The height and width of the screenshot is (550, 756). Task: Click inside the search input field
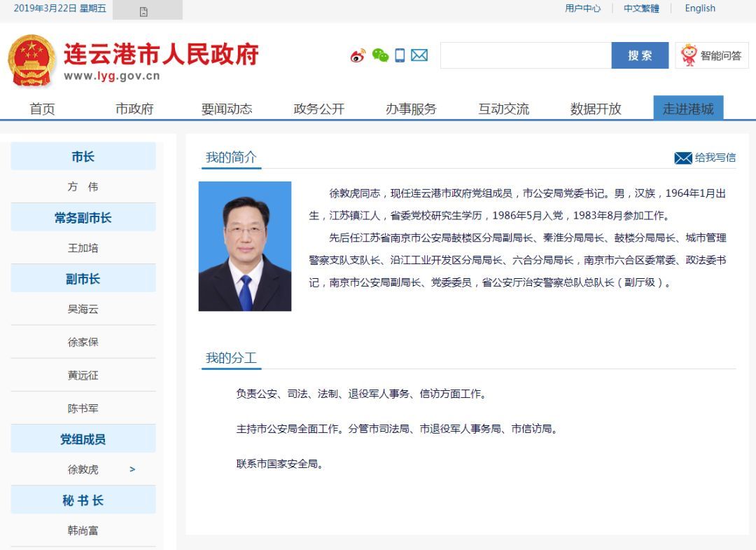point(525,55)
